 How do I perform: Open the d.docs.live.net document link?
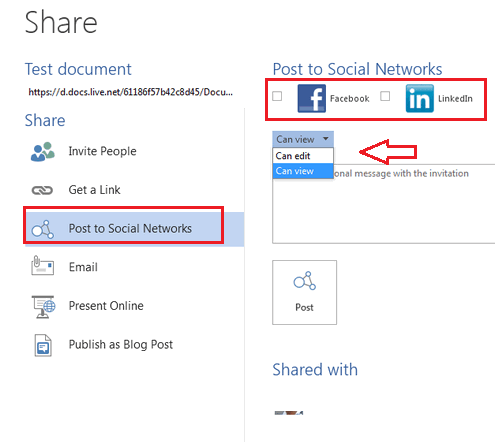130,92
